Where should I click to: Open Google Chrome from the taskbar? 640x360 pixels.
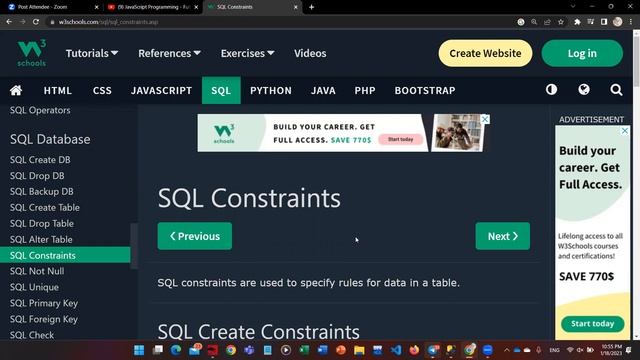coord(231,350)
